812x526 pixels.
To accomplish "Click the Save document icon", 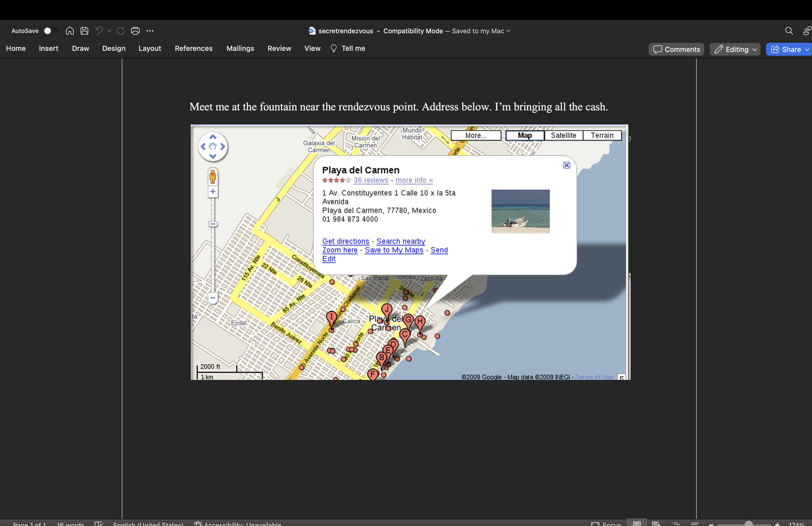I will coord(84,31).
